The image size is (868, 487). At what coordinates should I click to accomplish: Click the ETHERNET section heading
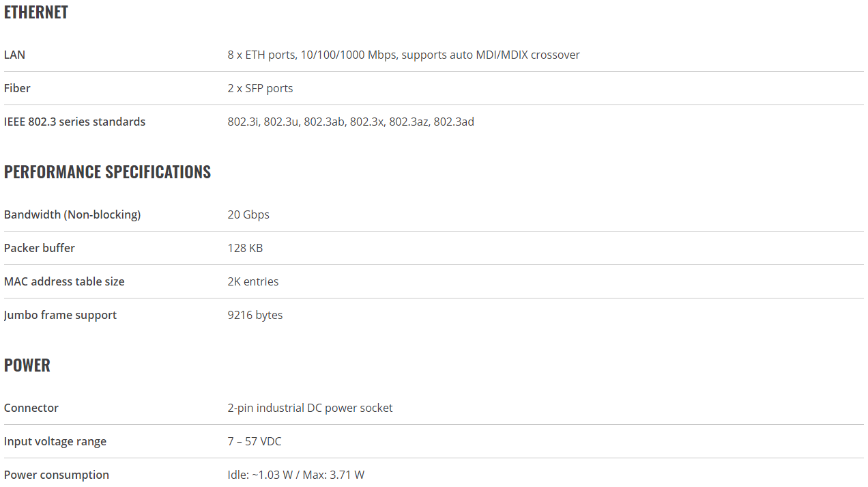[x=36, y=12]
